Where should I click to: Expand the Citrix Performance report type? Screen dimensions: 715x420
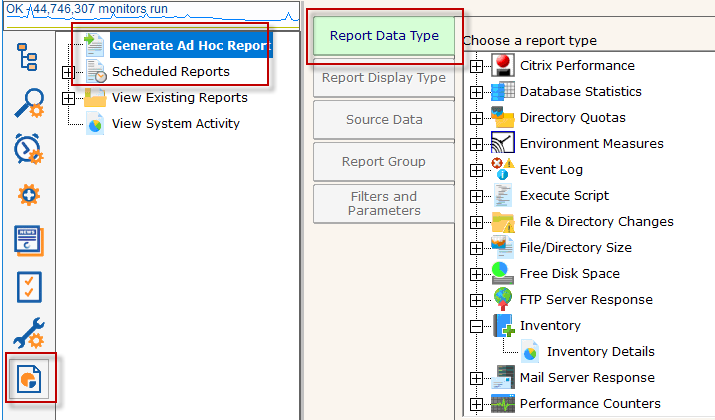pyautogui.click(x=476, y=66)
